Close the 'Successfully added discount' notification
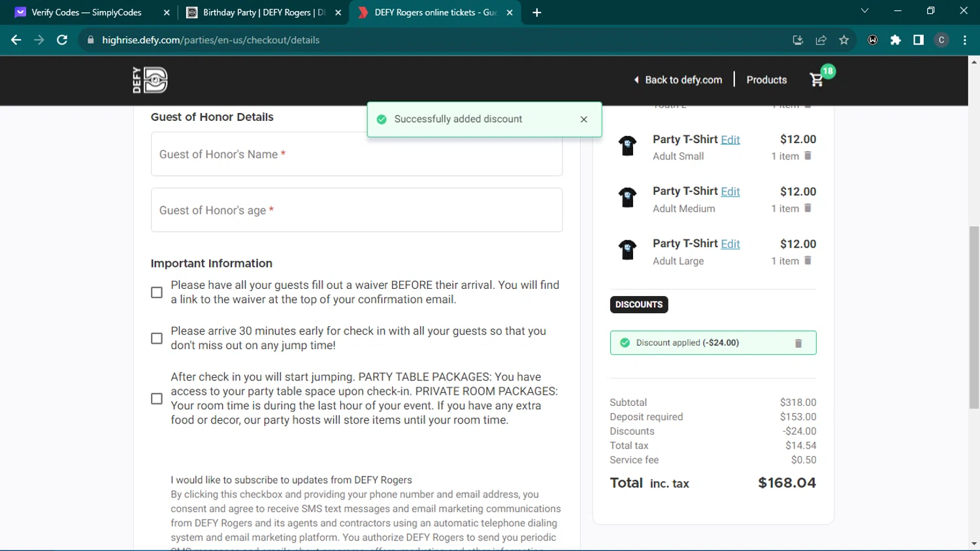The height and width of the screenshot is (551, 980). click(583, 119)
